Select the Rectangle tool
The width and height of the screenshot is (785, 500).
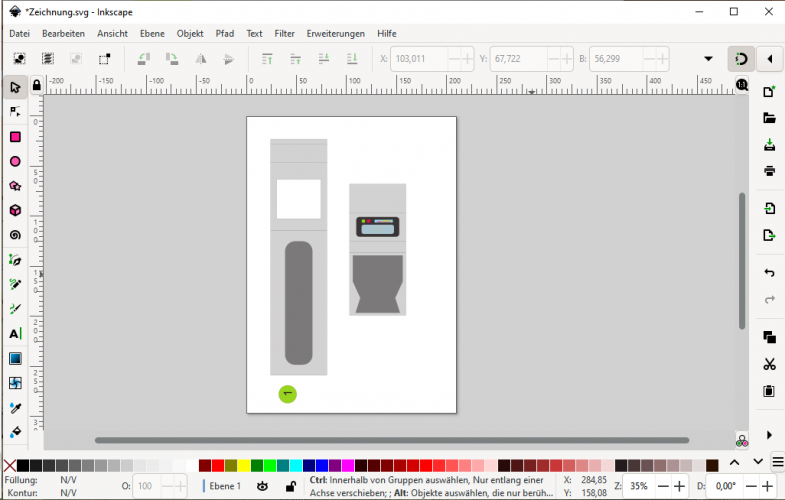coord(15,137)
